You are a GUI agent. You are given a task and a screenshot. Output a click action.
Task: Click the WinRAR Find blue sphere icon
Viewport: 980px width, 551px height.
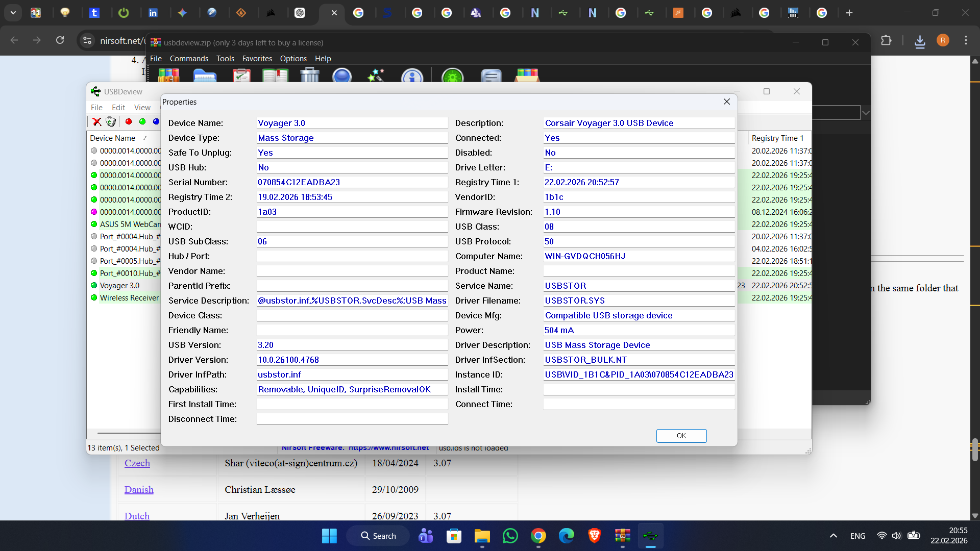(342, 76)
